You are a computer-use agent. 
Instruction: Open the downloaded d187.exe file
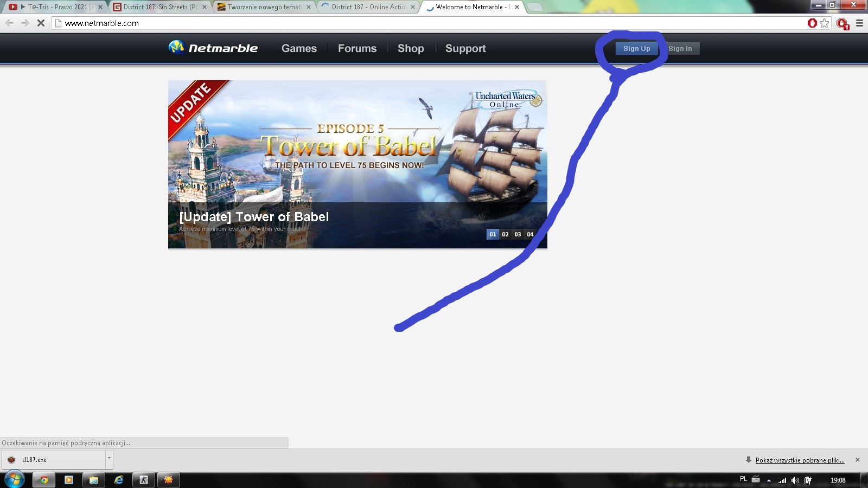[x=54, y=459]
